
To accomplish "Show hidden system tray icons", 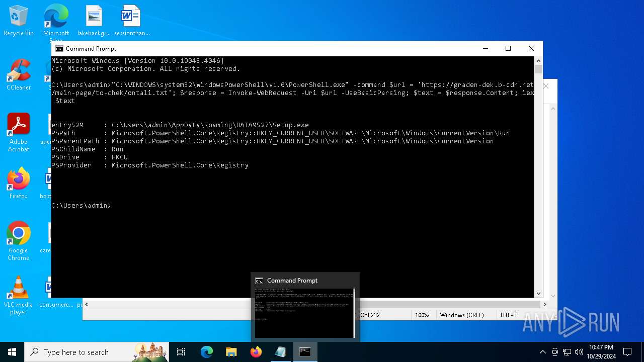I will (542, 352).
